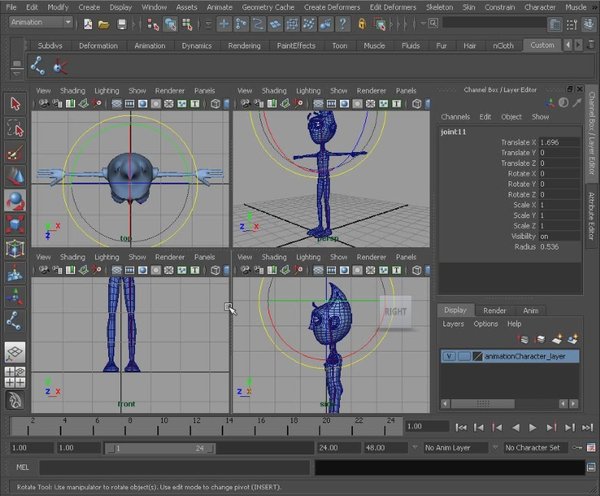Pick the Paint Selection tool
This screenshot has height=496, width=600.
coord(14,152)
